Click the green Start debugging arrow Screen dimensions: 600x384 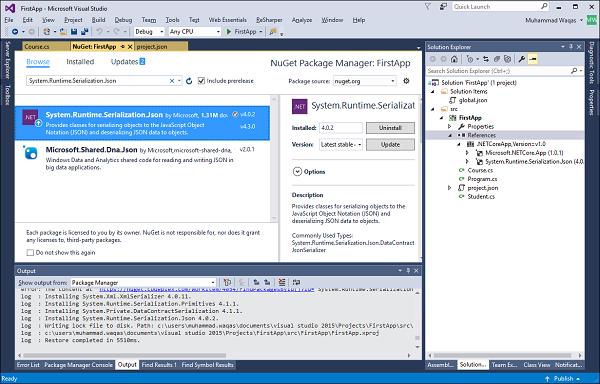tap(229, 32)
